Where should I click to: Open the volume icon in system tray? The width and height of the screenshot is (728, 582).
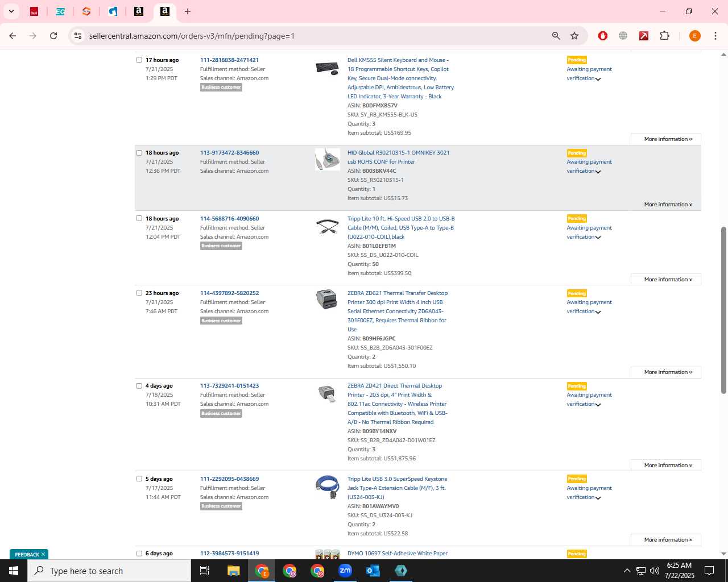[x=655, y=571]
